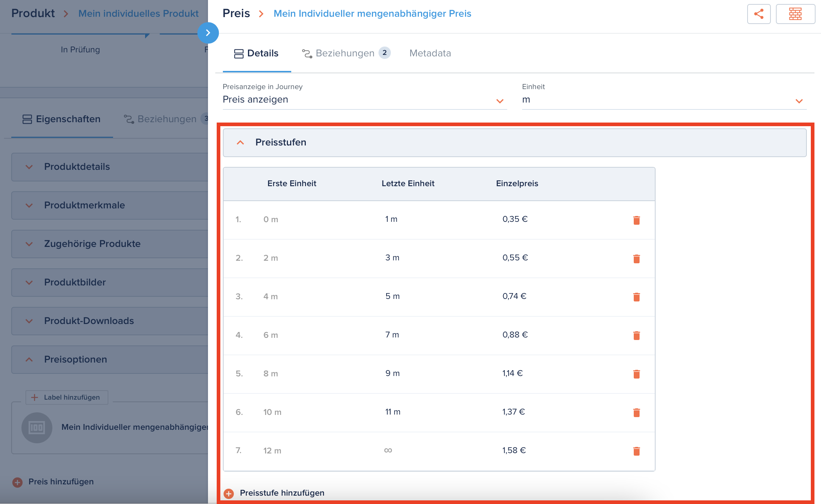The width and height of the screenshot is (821, 504).
Task: Edit Letzte Einheit value 5 m
Action: coord(392,296)
